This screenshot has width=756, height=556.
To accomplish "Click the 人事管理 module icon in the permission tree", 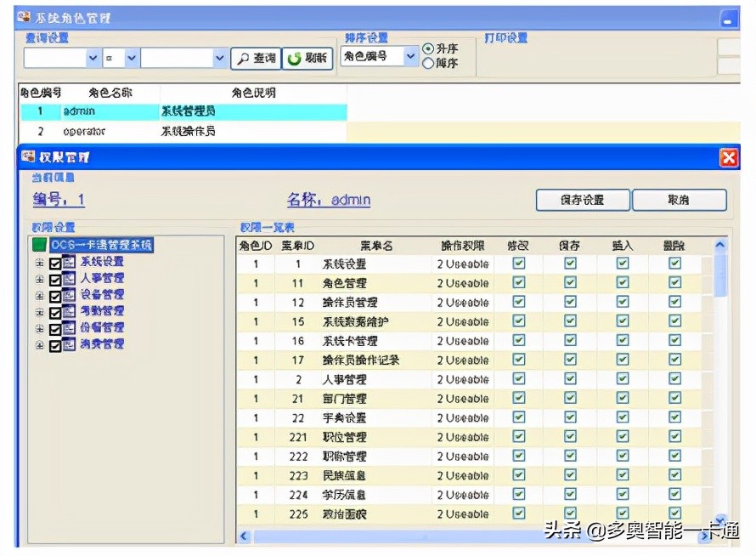I will (68, 278).
